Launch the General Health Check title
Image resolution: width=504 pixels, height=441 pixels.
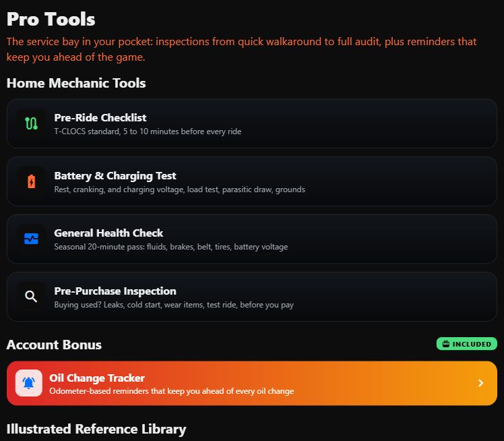coord(108,233)
